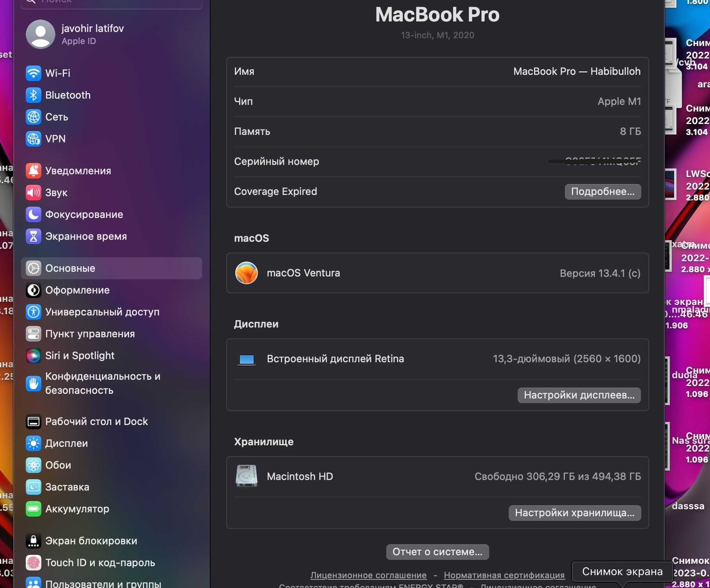
Task: Open the Wi-Fi settings icon
Action: pyautogui.click(x=34, y=73)
